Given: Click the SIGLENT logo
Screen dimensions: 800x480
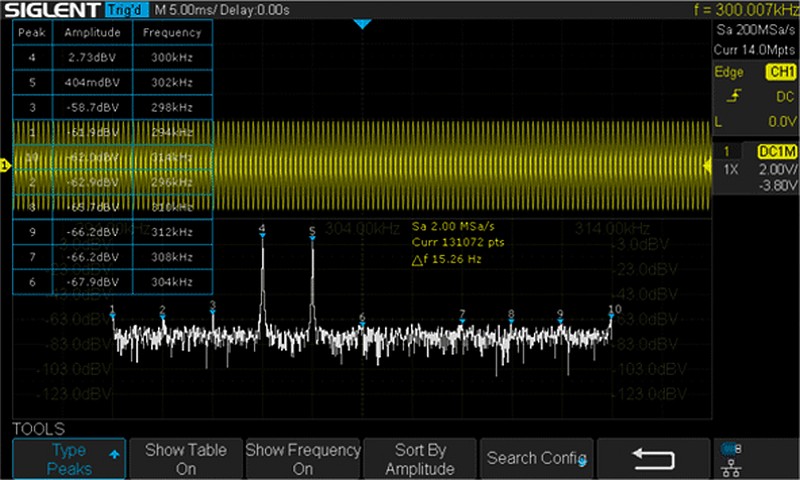Looking at the screenshot, I should coord(52,10).
